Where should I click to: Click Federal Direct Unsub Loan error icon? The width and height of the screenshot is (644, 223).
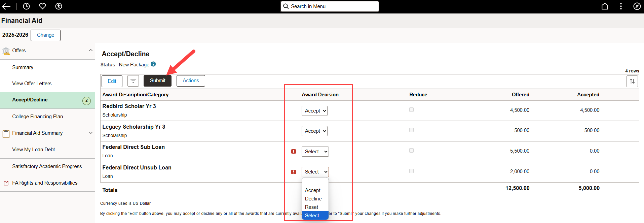[x=294, y=172]
